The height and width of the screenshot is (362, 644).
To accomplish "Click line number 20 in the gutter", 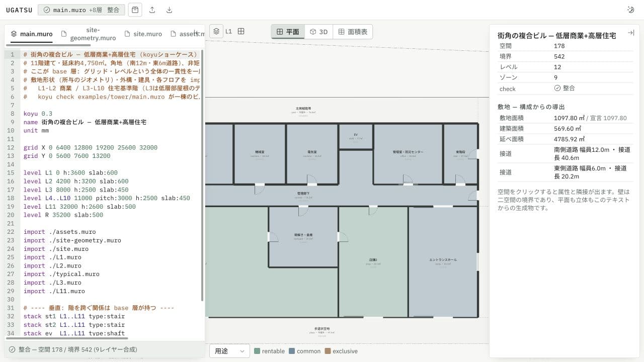I will pos(12,215).
